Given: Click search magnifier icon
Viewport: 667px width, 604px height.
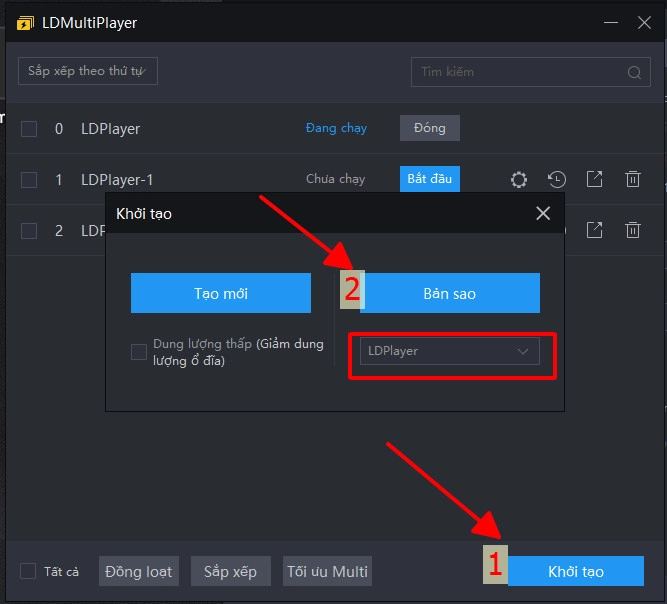Looking at the screenshot, I should coord(633,72).
